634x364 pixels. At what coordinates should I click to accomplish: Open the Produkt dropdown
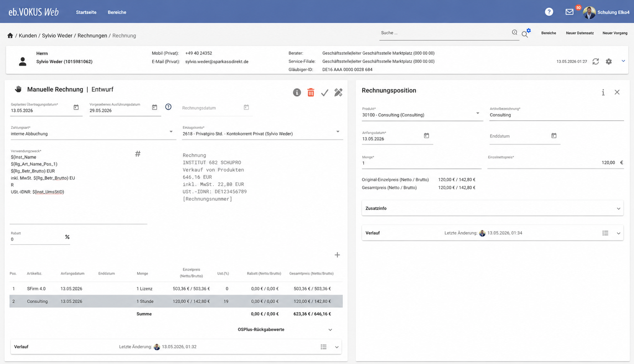pyautogui.click(x=422, y=113)
